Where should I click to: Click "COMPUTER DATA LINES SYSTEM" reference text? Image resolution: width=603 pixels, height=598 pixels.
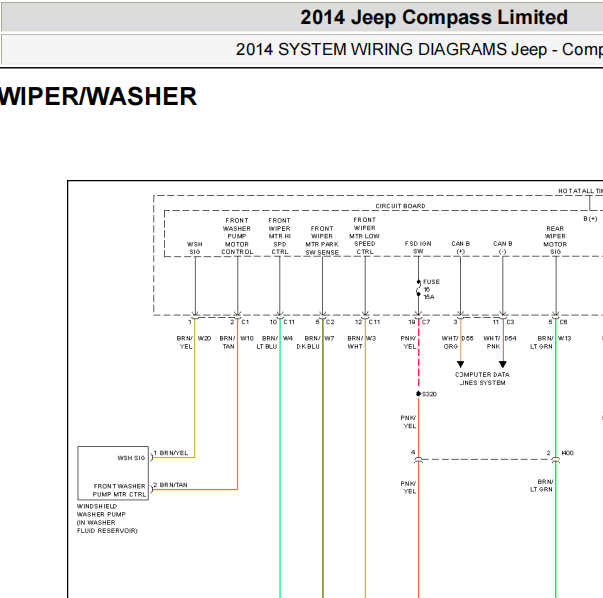pyautogui.click(x=482, y=378)
